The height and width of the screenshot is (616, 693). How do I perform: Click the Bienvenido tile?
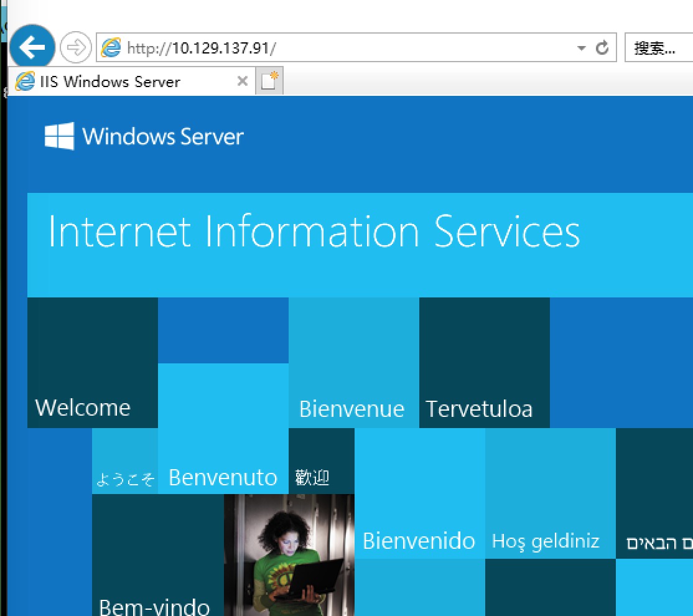coord(419,493)
